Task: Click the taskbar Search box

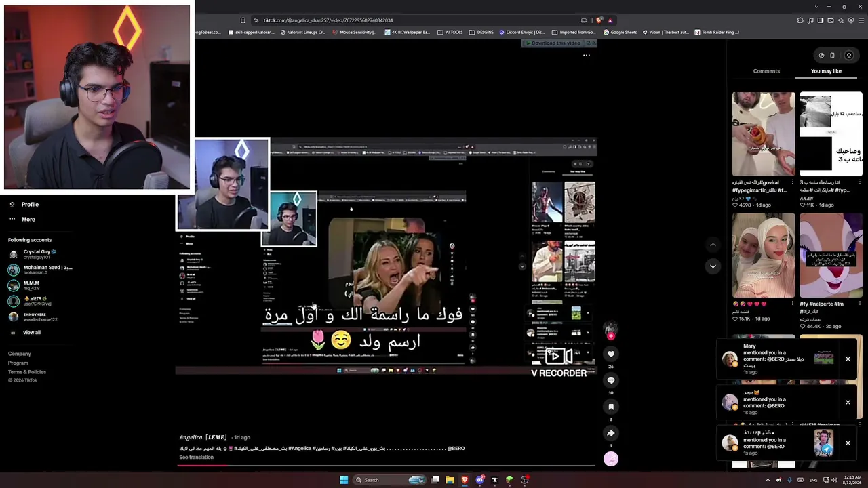Action: pos(390,480)
